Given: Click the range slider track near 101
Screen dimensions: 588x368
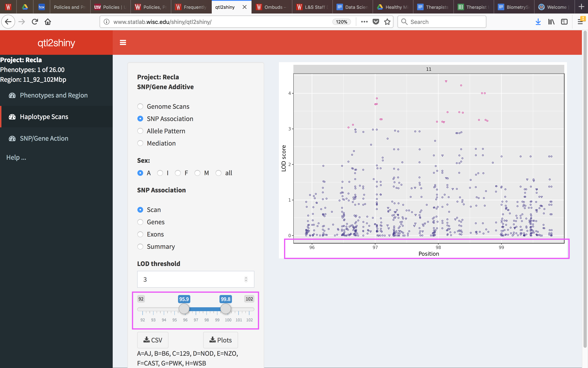Looking at the screenshot, I should 239,309.
